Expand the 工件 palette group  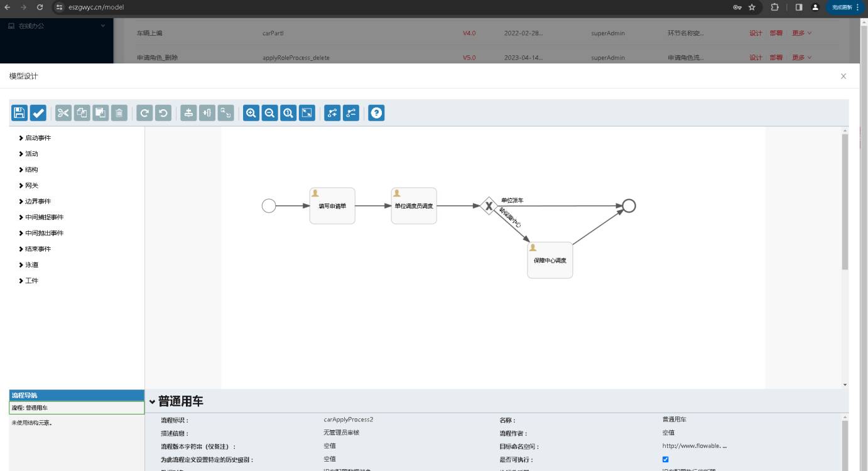point(29,281)
